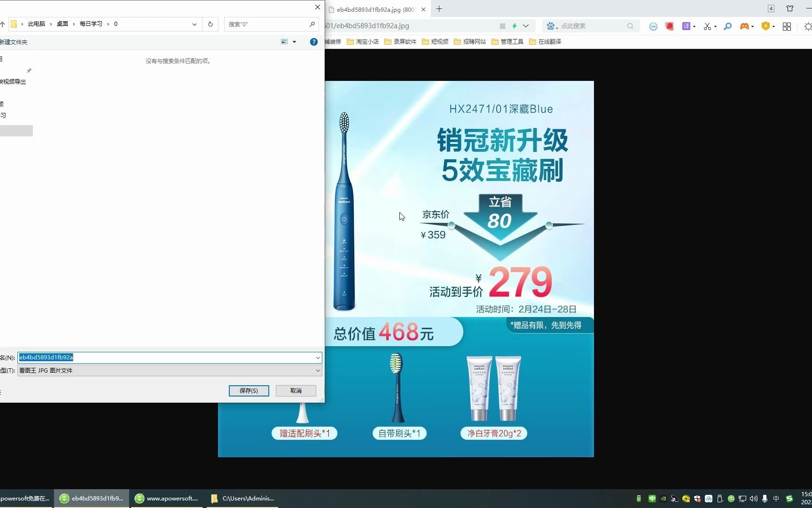Click the browser search magnifier icon

[x=630, y=26]
